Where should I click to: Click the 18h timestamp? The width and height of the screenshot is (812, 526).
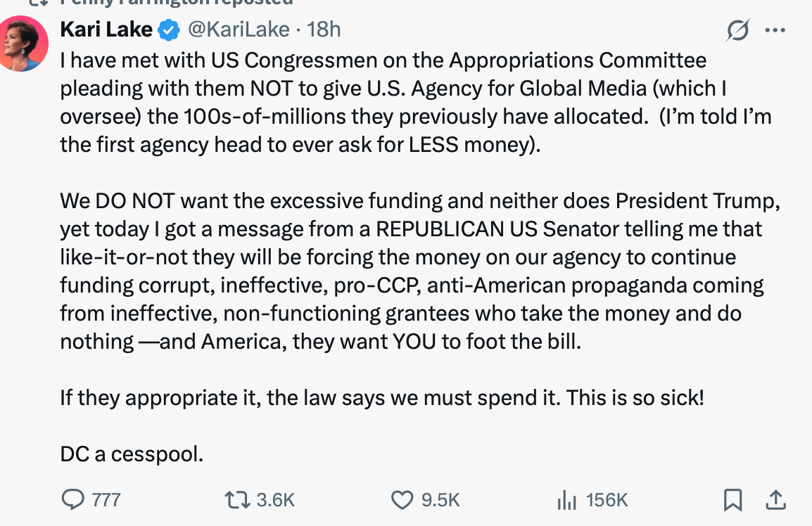[x=324, y=29]
